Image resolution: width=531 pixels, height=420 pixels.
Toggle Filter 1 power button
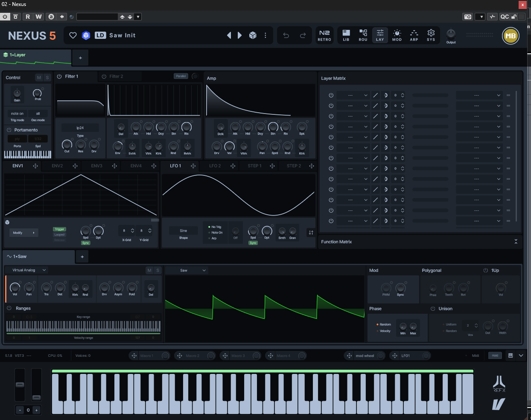tap(59, 76)
